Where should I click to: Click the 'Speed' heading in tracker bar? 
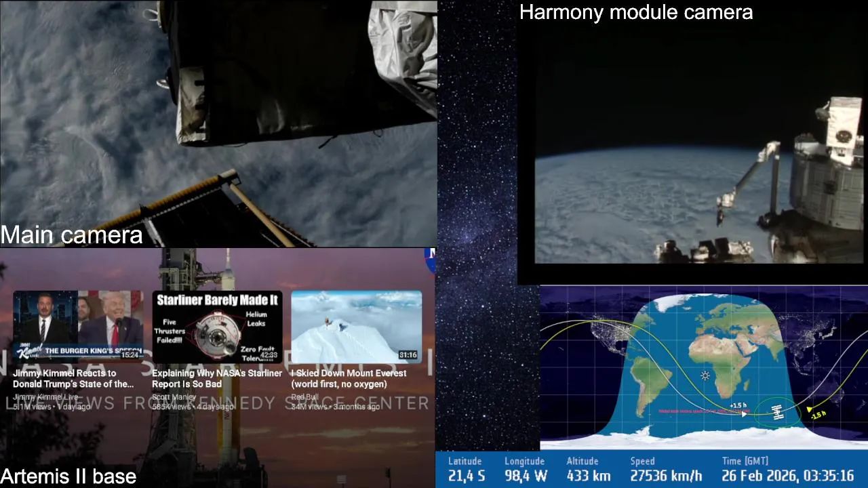pos(642,461)
